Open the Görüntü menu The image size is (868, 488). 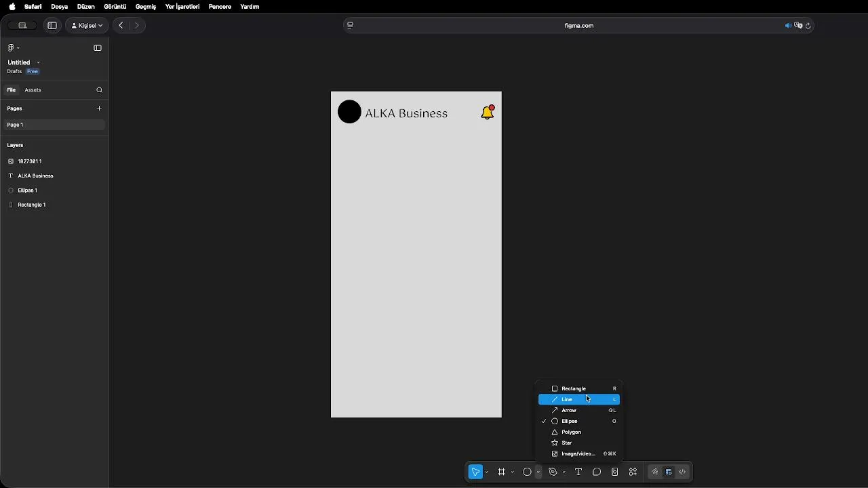(x=115, y=6)
